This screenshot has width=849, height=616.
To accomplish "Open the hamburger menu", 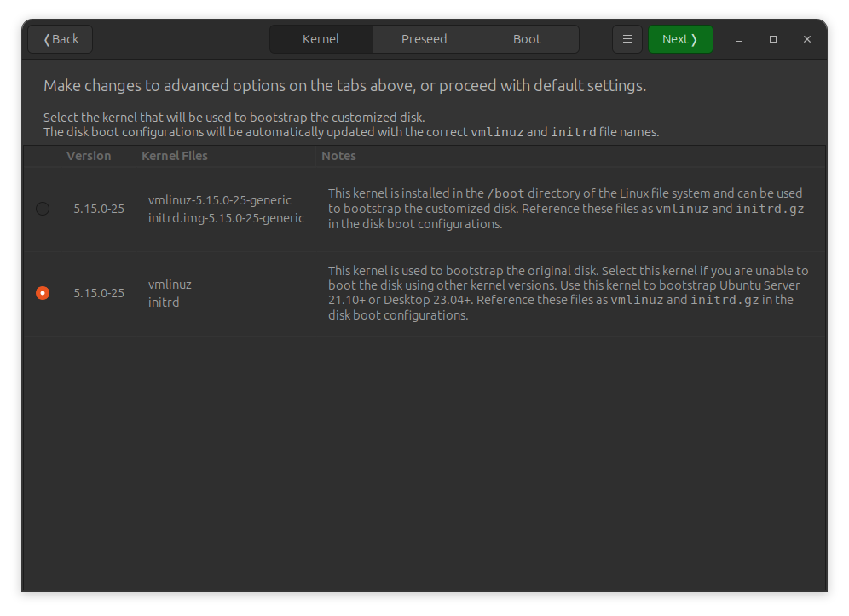I will point(627,38).
